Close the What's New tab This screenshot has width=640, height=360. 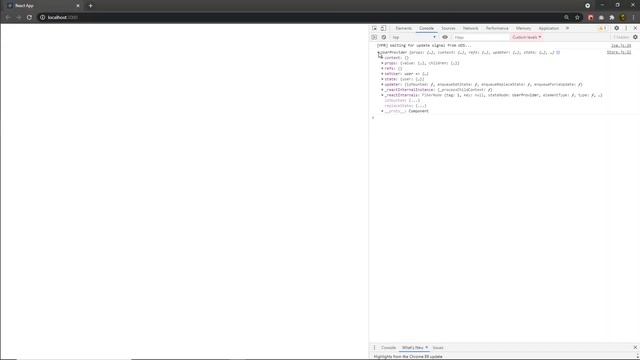(427, 347)
